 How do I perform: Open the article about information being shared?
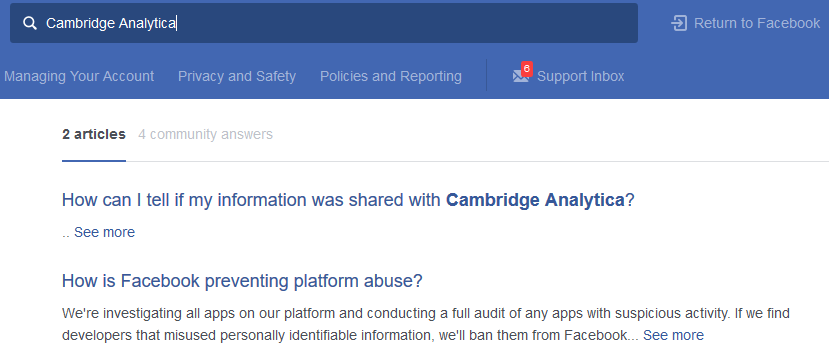pyautogui.click(x=348, y=200)
